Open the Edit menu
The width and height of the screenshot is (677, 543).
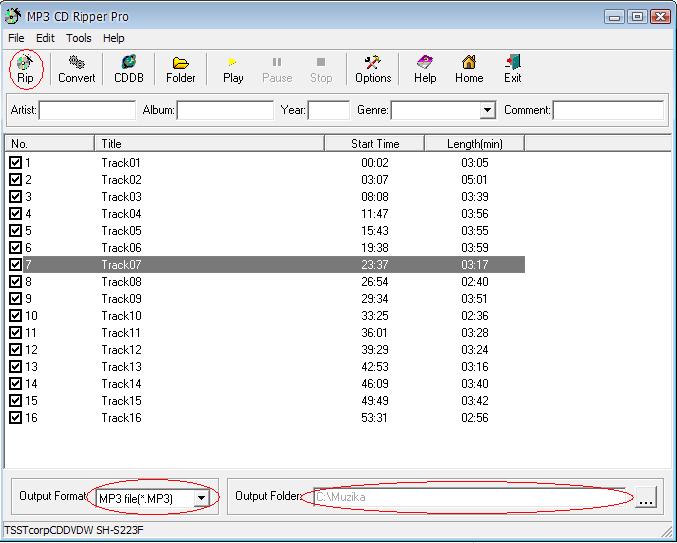click(45, 38)
